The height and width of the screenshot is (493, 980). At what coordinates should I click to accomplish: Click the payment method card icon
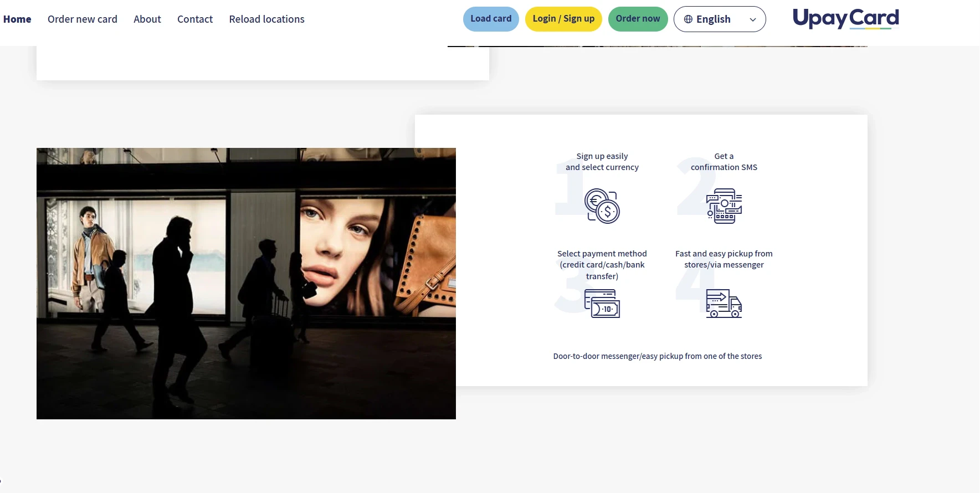[x=602, y=304]
